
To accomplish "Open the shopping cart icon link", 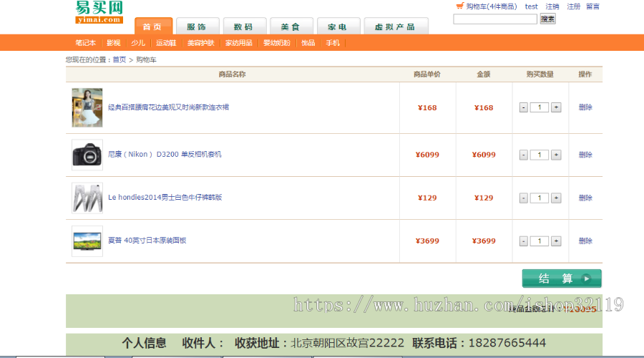I will coord(459,6).
